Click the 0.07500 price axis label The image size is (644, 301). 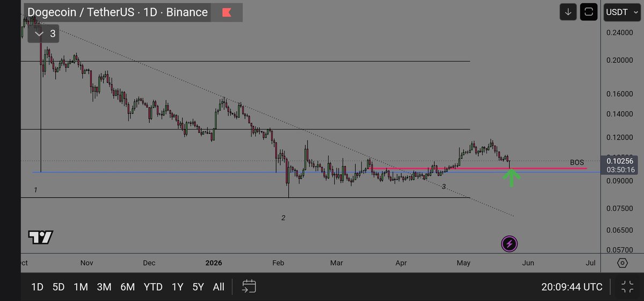click(619, 208)
